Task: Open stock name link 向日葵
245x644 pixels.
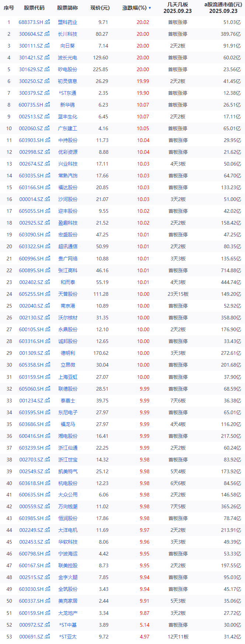Action: 68,46
